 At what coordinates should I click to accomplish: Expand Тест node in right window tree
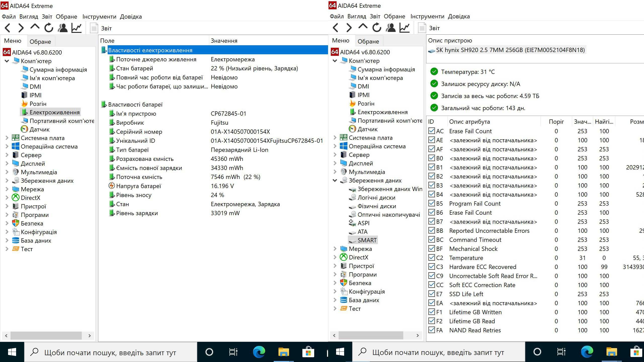[335, 308]
